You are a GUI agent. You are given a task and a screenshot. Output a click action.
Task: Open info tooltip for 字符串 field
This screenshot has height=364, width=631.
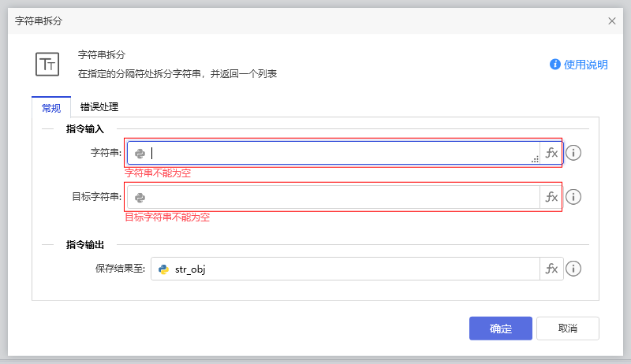[x=573, y=153]
